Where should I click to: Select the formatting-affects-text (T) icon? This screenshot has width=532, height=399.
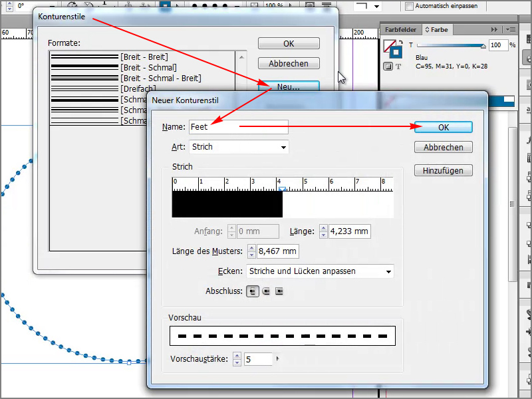[398, 66]
